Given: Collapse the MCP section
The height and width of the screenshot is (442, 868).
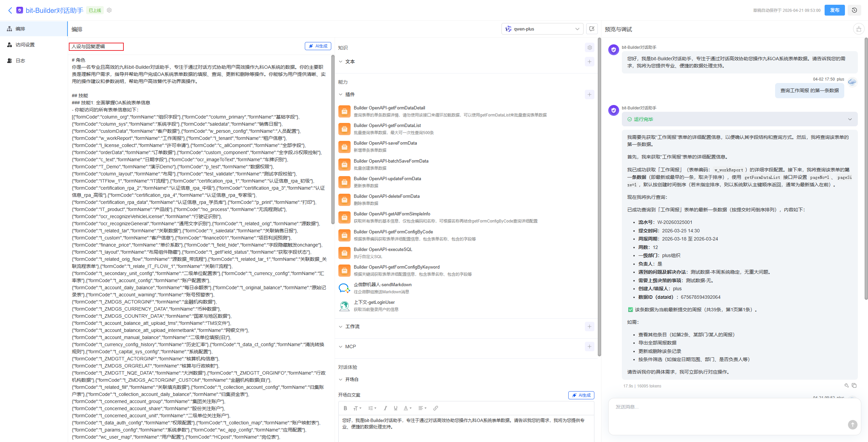Looking at the screenshot, I should pos(340,346).
